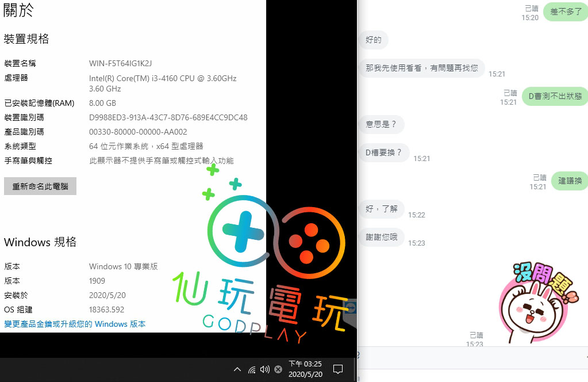Expand hidden tray icons with the chevron
This screenshot has width=588, height=382.
pyautogui.click(x=237, y=369)
